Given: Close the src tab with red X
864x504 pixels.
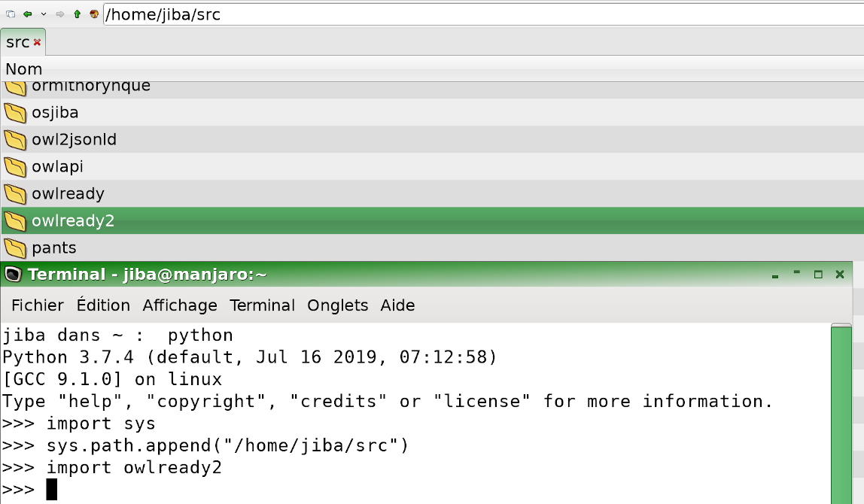Looking at the screenshot, I should coord(37,42).
